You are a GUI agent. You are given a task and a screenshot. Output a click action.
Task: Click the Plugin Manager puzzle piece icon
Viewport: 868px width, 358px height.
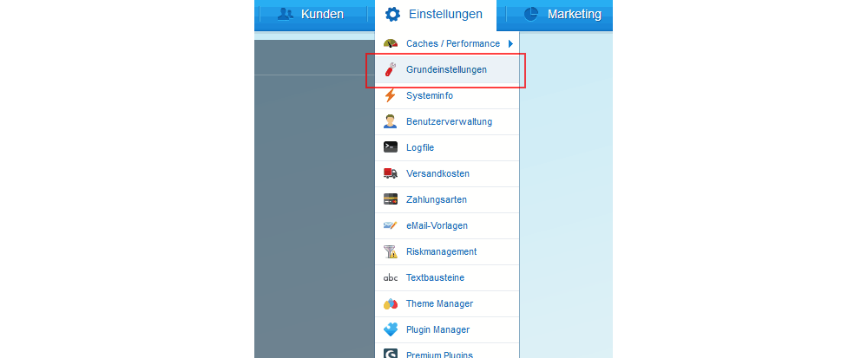[391, 329]
